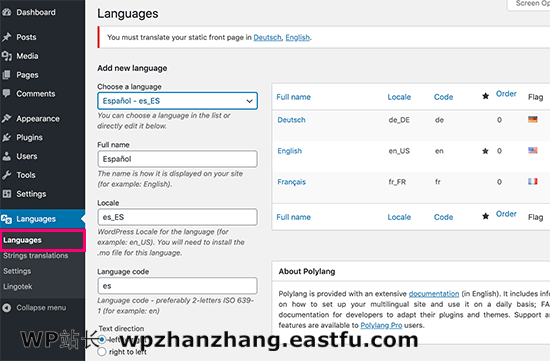Click the Settings sliders icon in sidebar

click(x=7, y=194)
